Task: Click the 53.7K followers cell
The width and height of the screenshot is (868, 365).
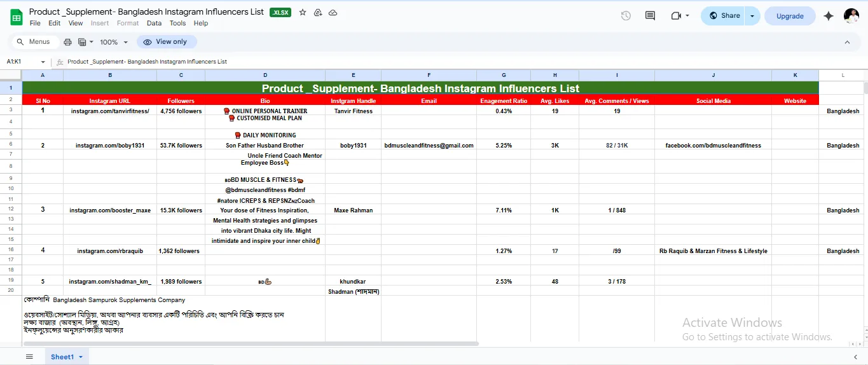Action: coord(181,145)
